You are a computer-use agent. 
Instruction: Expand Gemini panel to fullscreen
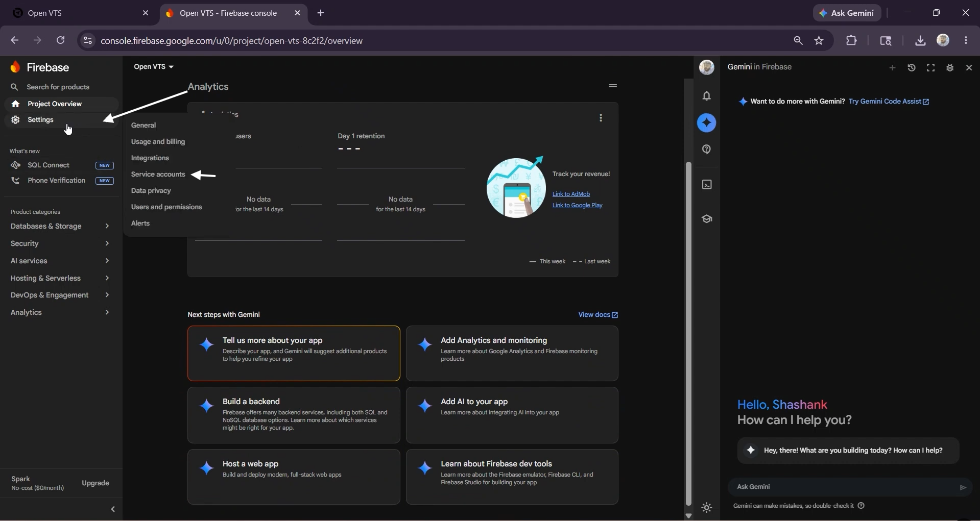[930, 68]
